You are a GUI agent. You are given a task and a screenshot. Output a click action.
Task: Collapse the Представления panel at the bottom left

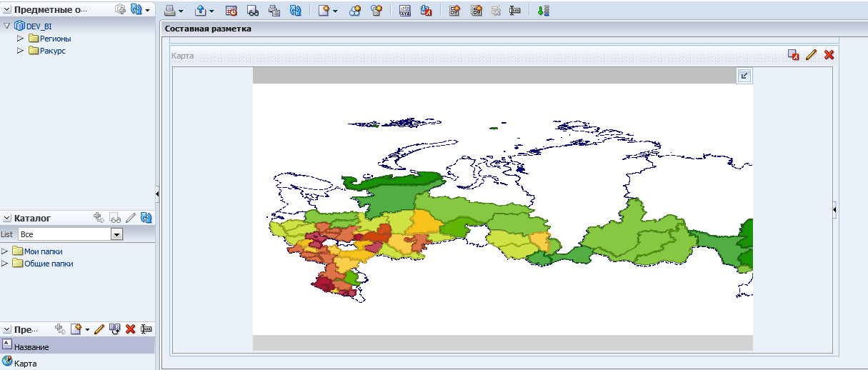click(7, 329)
